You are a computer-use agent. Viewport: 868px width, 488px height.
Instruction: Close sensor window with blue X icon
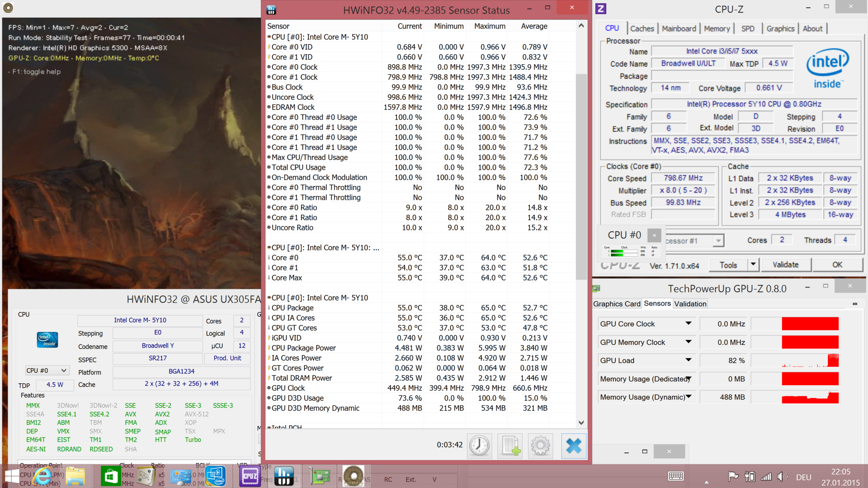click(x=573, y=446)
